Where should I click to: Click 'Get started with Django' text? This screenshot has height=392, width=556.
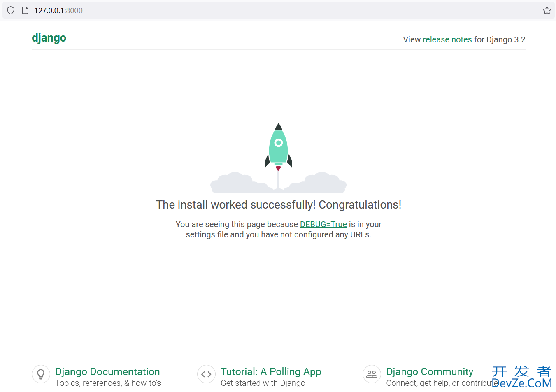[263, 383]
